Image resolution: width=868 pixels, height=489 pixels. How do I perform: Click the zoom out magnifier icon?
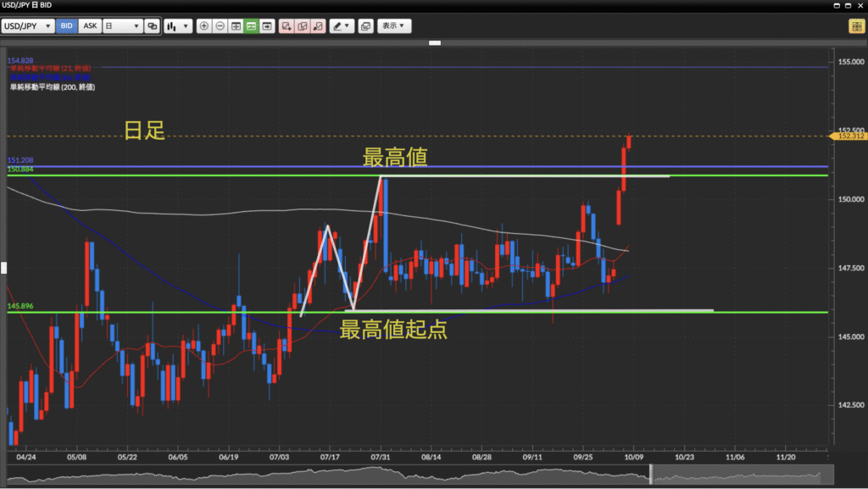coord(220,26)
